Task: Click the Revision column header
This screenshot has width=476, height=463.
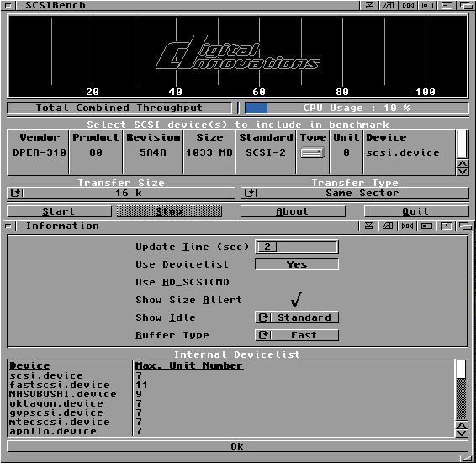Action: coord(153,137)
